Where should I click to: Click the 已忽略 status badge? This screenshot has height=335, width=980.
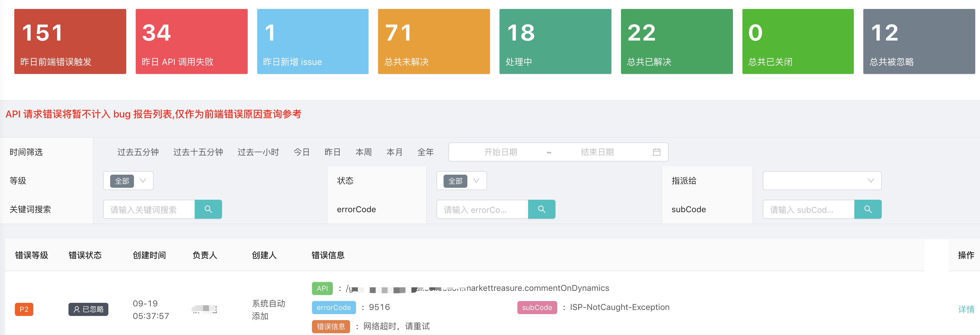point(88,309)
